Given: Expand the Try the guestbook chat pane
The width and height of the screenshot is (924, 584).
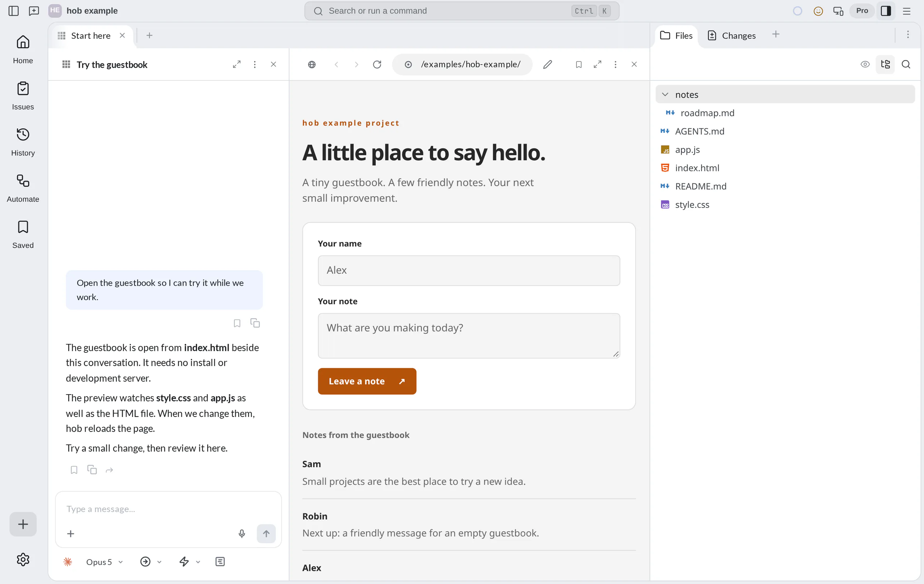Looking at the screenshot, I should point(237,65).
